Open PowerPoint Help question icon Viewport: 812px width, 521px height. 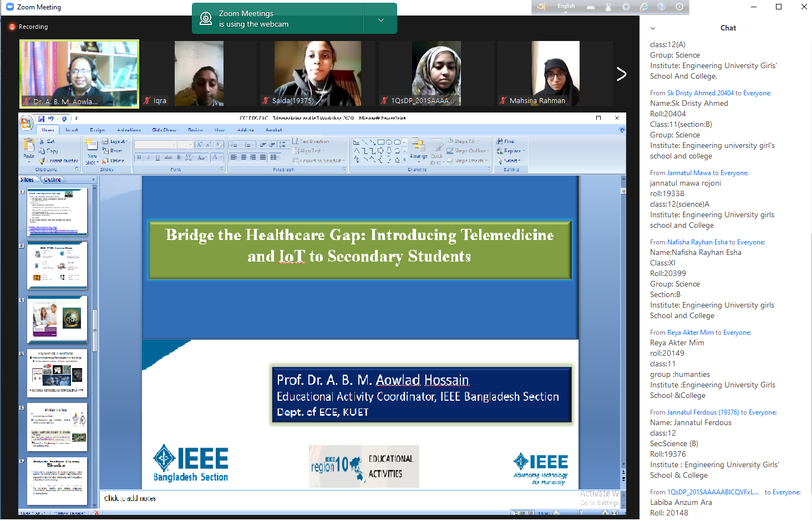pyautogui.click(x=622, y=130)
